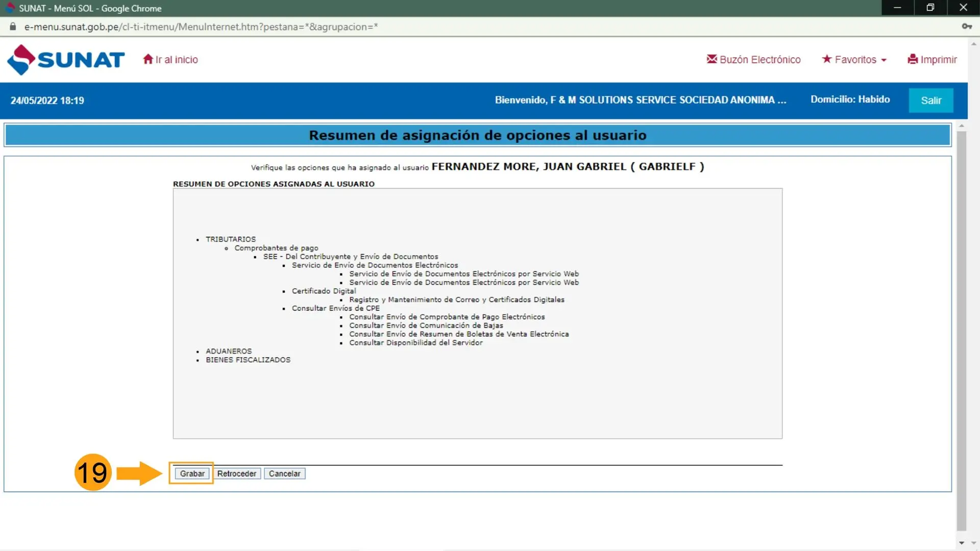This screenshot has width=980, height=551.
Task: Click the Comprobantes de pago entry
Action: [276, 248]
